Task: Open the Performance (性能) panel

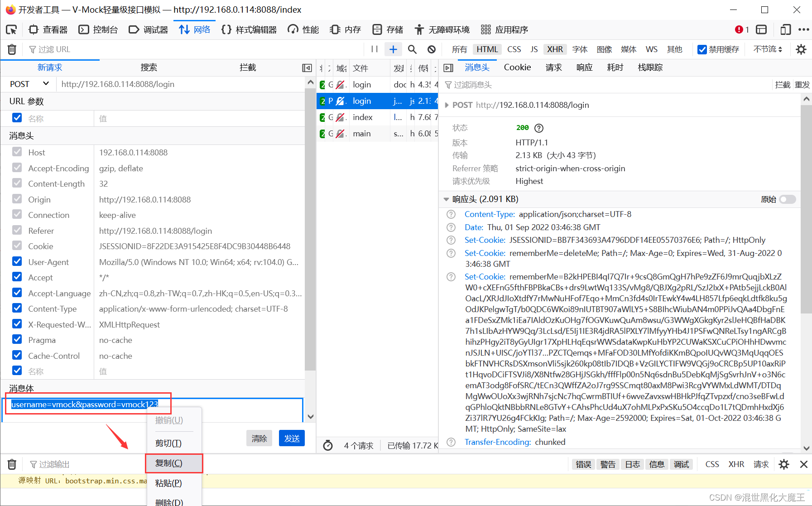Action: click(x=303, y=30)
